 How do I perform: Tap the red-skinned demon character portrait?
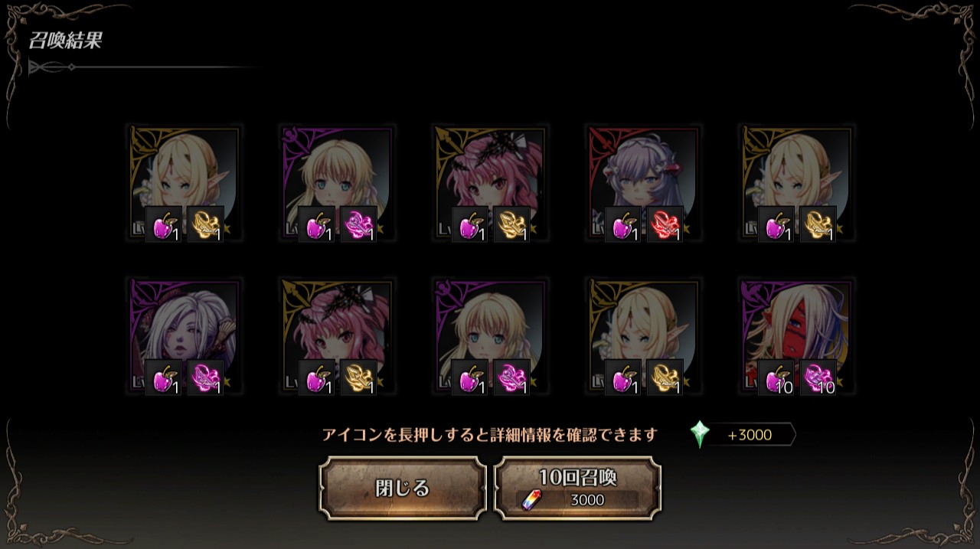(796, 335)
